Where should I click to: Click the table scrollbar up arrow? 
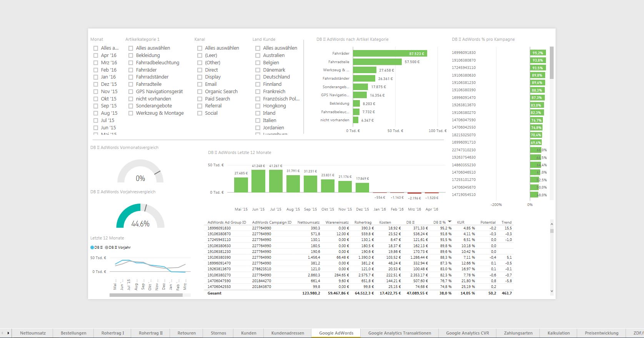pos(552,224)
